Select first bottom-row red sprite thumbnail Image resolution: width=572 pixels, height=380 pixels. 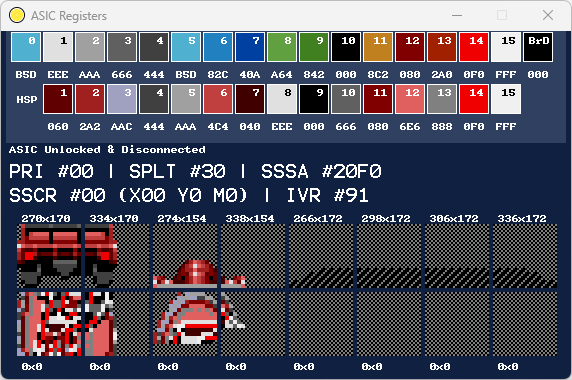[x=49, y=324]
